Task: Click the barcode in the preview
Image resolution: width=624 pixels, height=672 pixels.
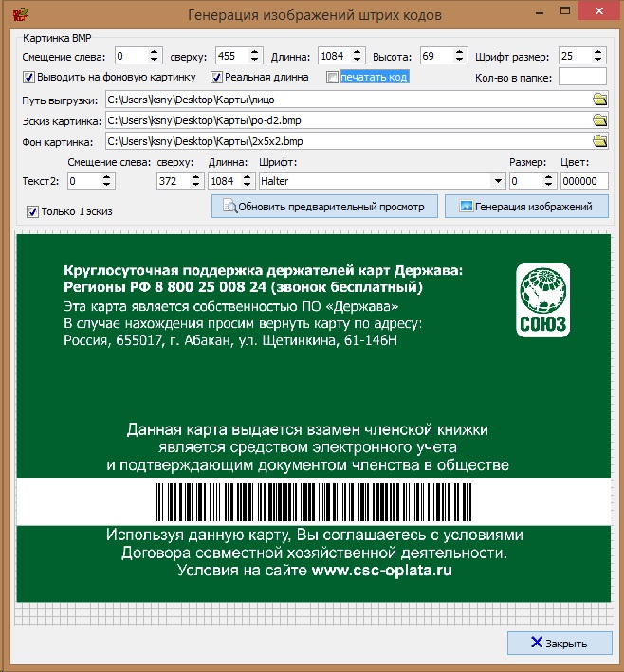Action: pyautogui.click(x=313, y=501)
